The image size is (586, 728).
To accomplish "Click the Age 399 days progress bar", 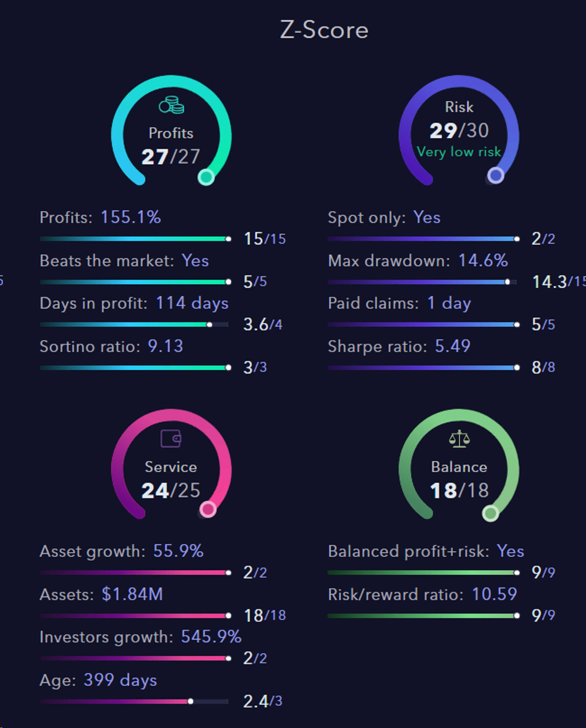I will pos(134,702).
